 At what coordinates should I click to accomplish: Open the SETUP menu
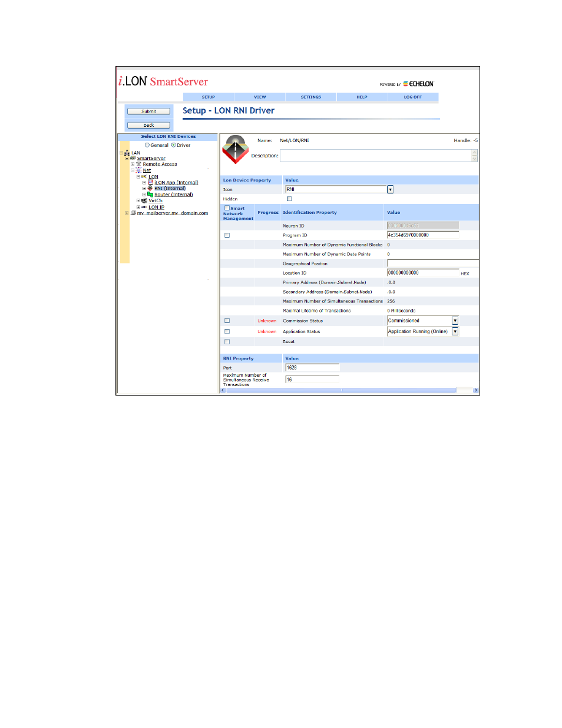click(209, 97)
